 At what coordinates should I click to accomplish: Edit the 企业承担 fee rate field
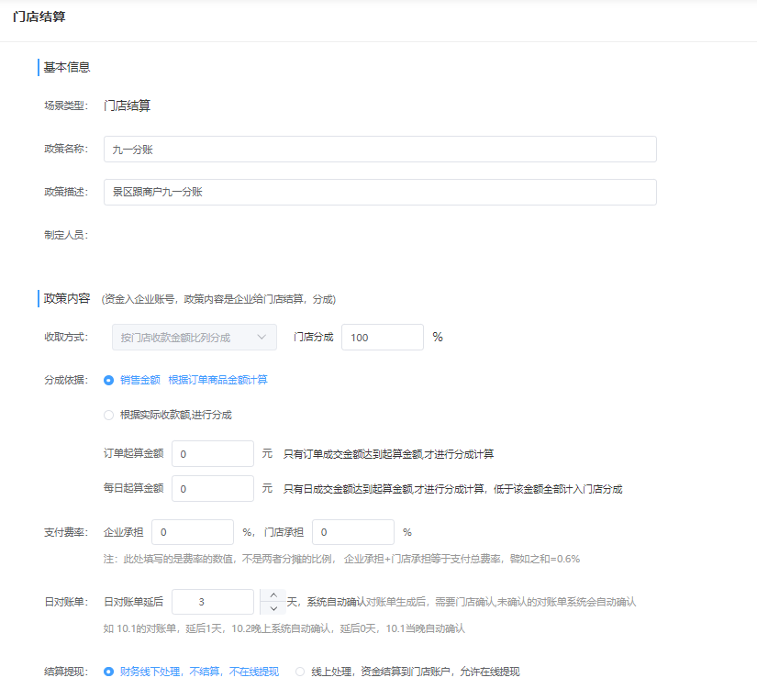pos(193,532)
